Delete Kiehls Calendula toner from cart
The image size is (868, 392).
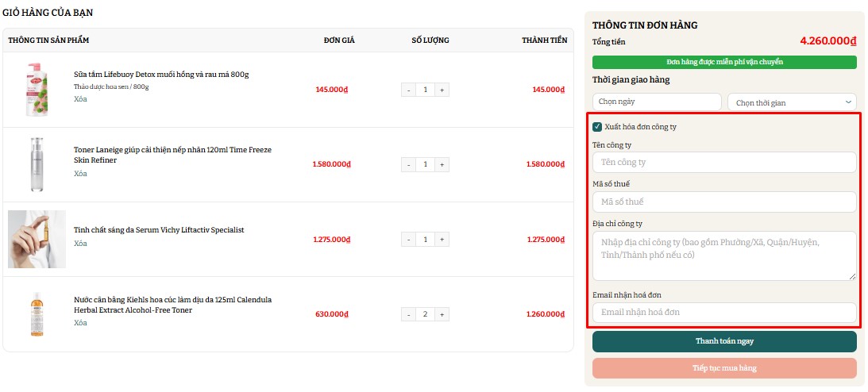pyautogui.click(x=80, y=323)
